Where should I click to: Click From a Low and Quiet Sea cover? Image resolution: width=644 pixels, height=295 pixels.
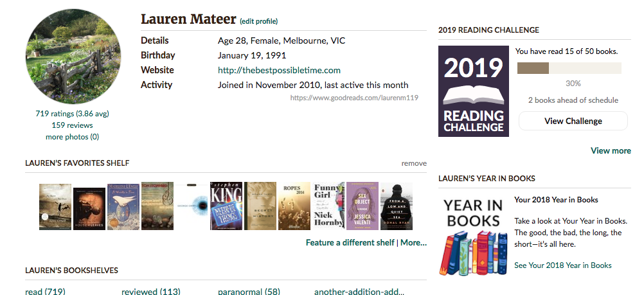pyautogui.click(x=397, y=206)
